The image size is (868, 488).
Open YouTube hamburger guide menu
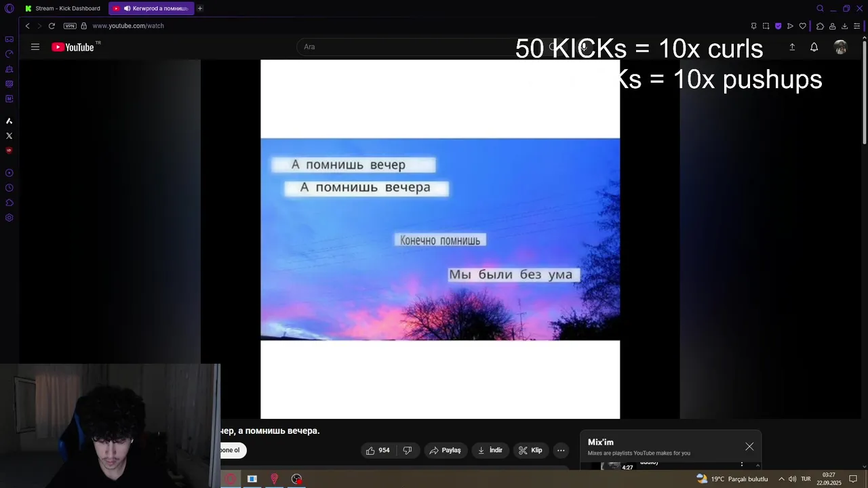tap(35, 47)
